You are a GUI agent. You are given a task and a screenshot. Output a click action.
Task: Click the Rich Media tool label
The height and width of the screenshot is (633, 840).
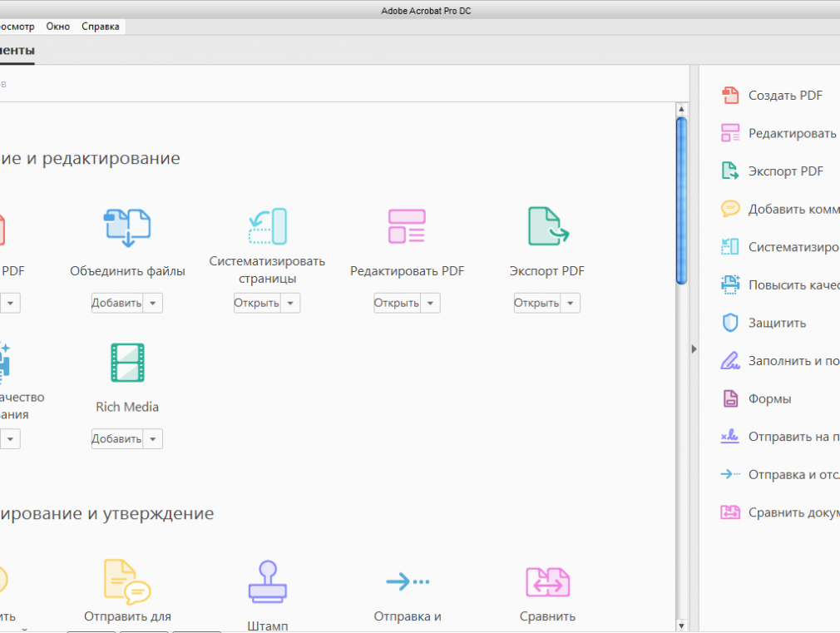(127, 407)
